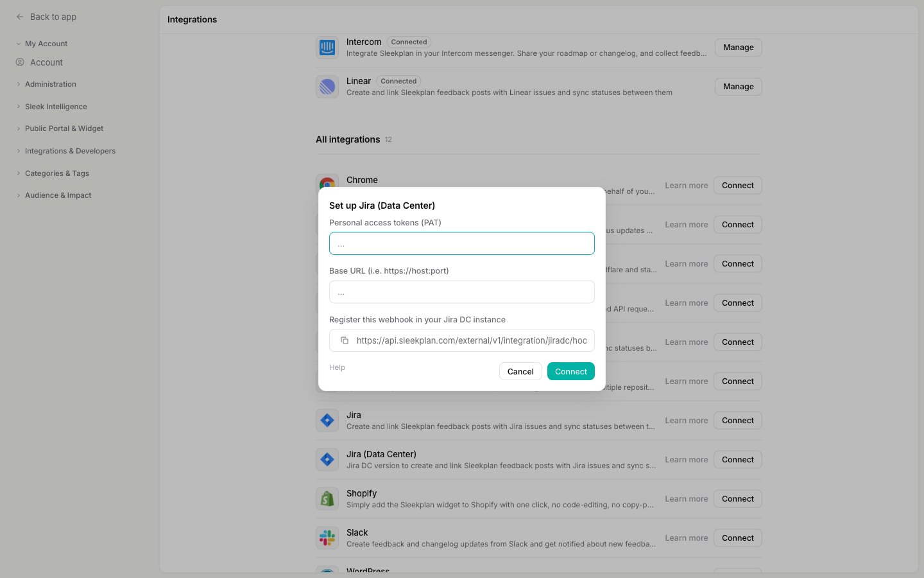Viewport: 924px width, 578px height.
Task: Click the Account person icon in sidebar
Action: [20, 62]
